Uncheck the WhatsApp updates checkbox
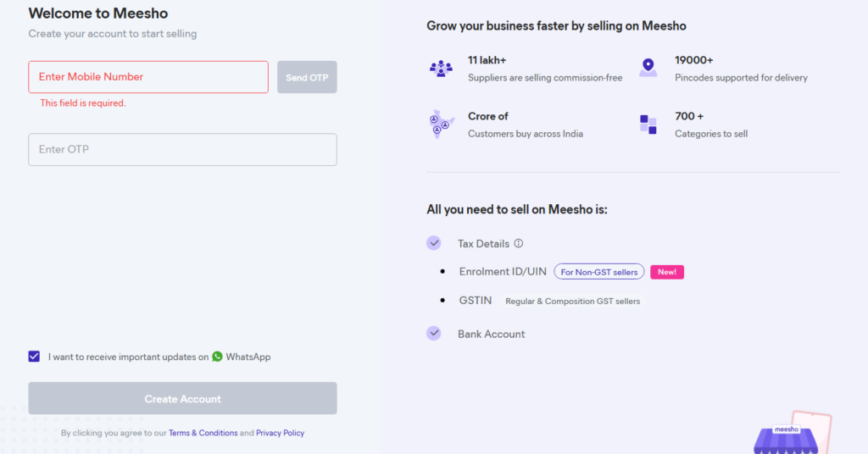Viewport: 868px width, 454px height. (x=34, y=357)
